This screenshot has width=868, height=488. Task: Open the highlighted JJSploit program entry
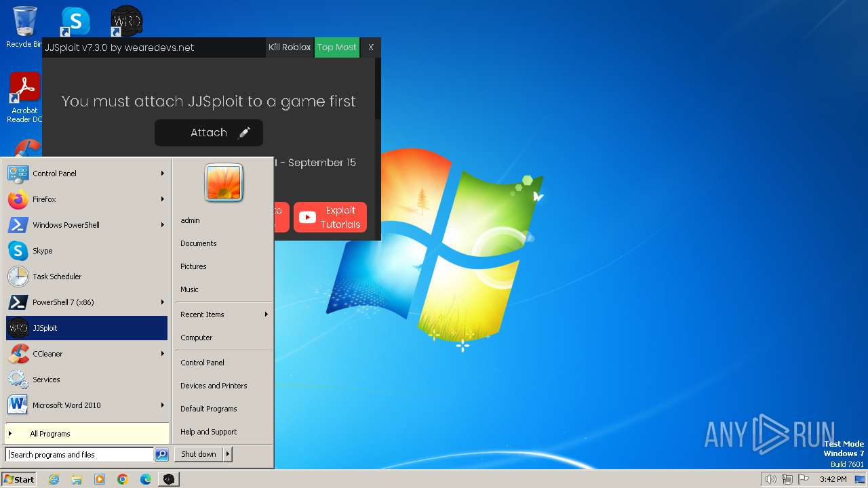click(x=87, y=328)
